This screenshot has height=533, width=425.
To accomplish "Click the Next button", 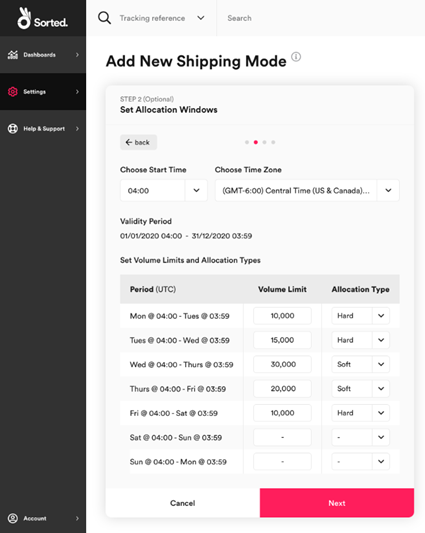I will coord(337,503).
